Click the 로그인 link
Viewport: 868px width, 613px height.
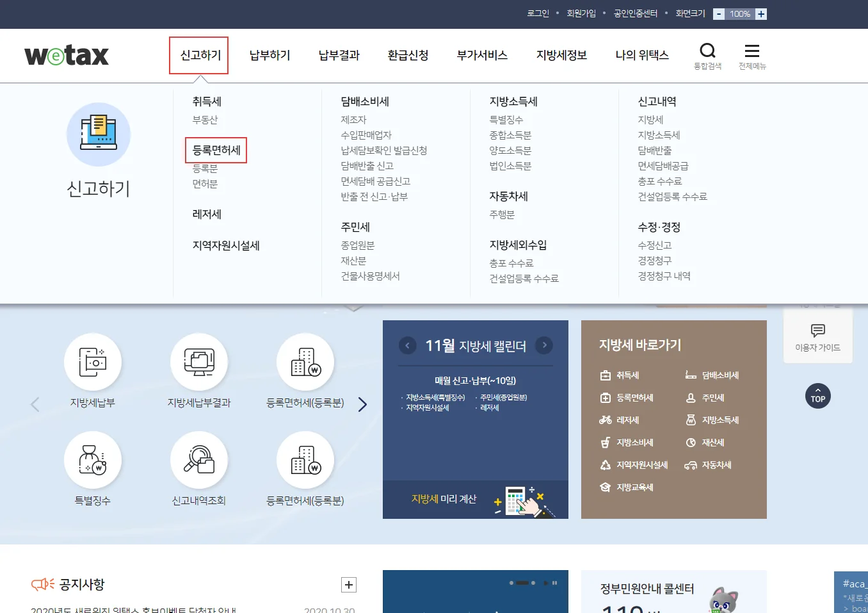538,13
